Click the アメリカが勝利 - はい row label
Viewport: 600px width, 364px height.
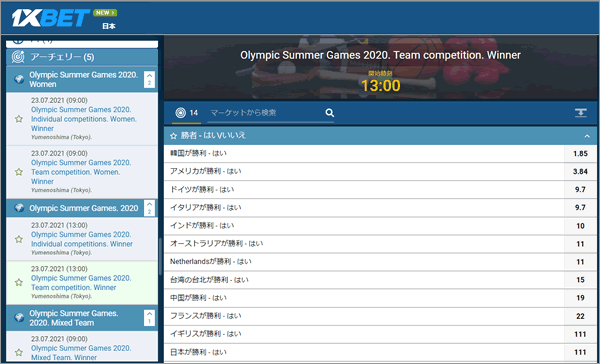(x=206, y=171)
